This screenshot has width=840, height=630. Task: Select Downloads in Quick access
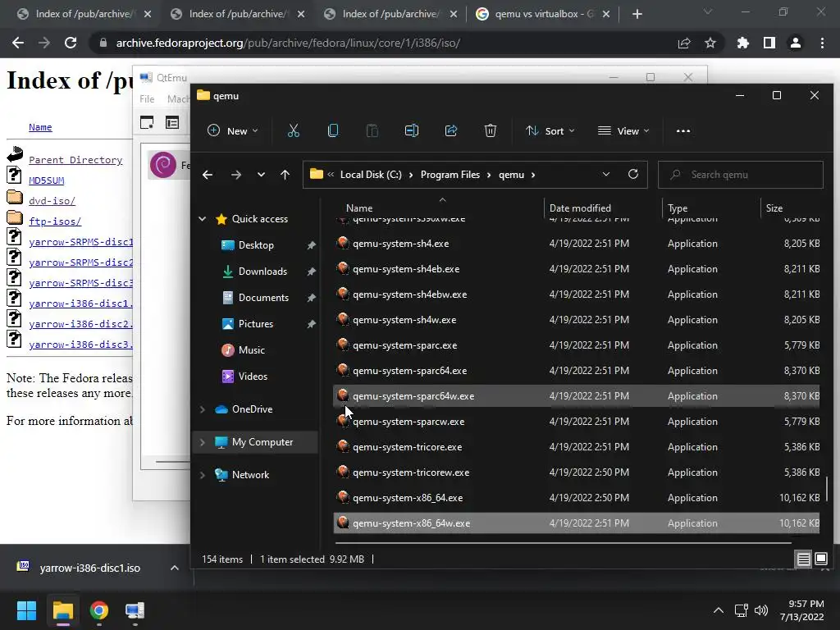[x=262, y=271]
